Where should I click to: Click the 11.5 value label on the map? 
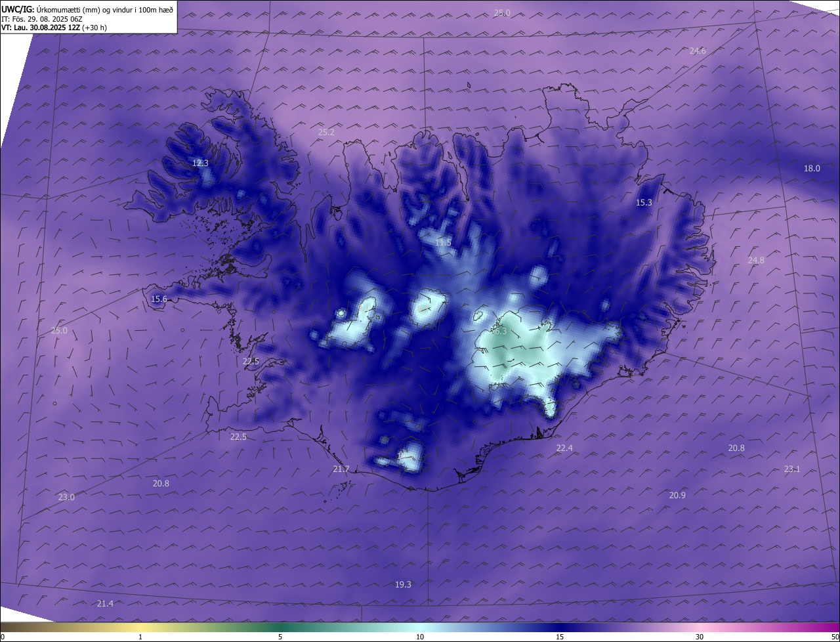point(444,243)
